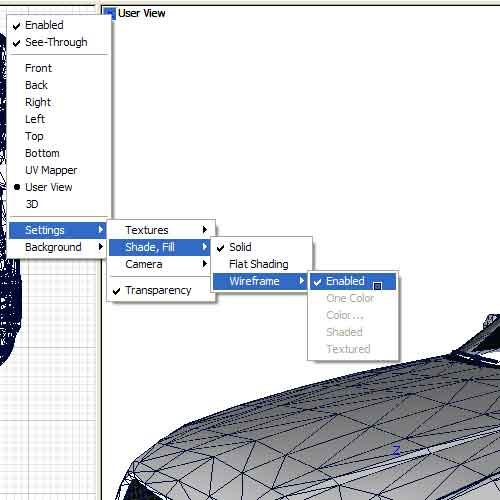The height and width of the screenshot is (500, 500).
Task: Expand the Settings submenu
Action: (x=57, y=230)
